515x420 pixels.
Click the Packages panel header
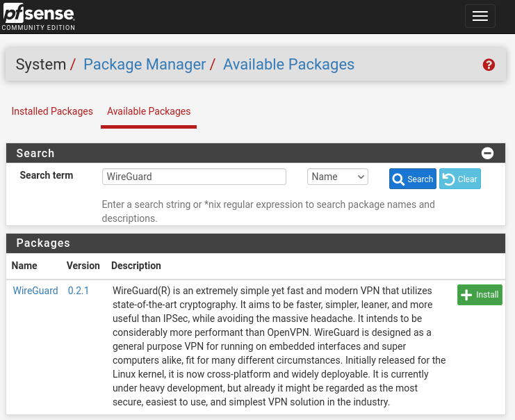[x=256, y=243]
